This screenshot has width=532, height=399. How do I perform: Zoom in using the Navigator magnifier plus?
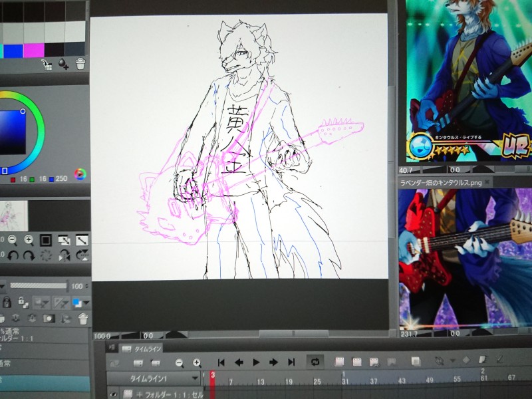[29, 240]
